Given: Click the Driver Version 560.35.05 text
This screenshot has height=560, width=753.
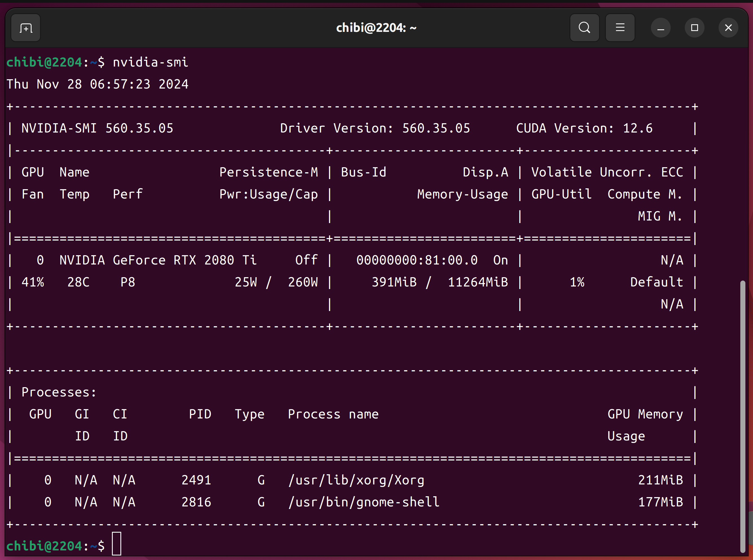Looking at the screenshot, I should tap(375, 129).
